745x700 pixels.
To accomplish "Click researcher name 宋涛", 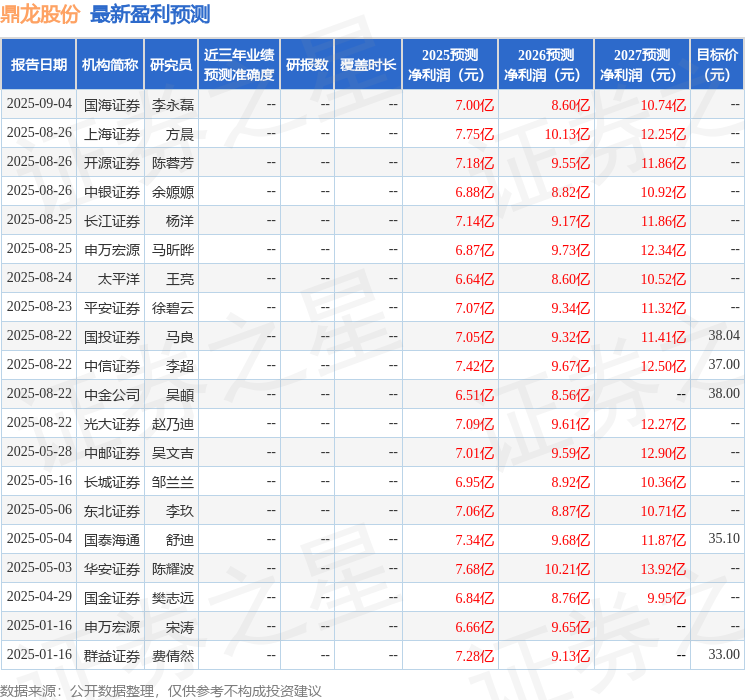I will click(180, 627).
